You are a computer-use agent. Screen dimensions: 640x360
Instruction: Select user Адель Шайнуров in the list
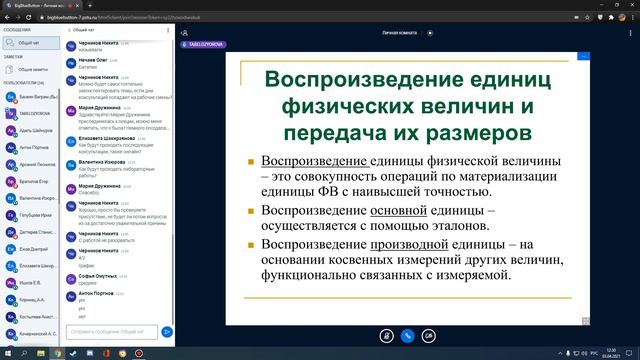pos(31,131)
